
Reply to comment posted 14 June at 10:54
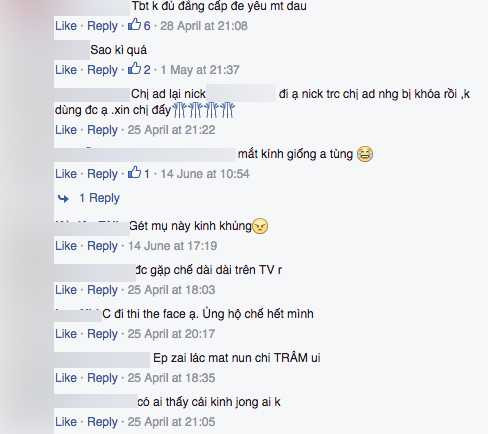pos(102,174)
